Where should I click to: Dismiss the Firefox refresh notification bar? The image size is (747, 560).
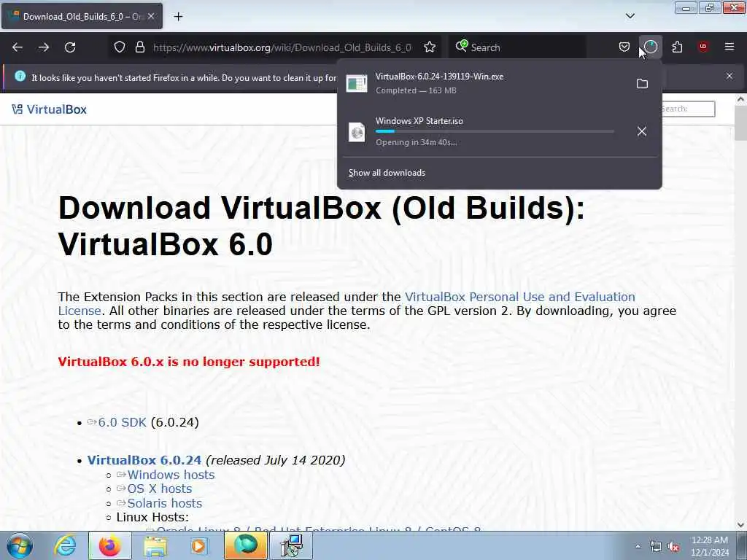tap(729, 76)
